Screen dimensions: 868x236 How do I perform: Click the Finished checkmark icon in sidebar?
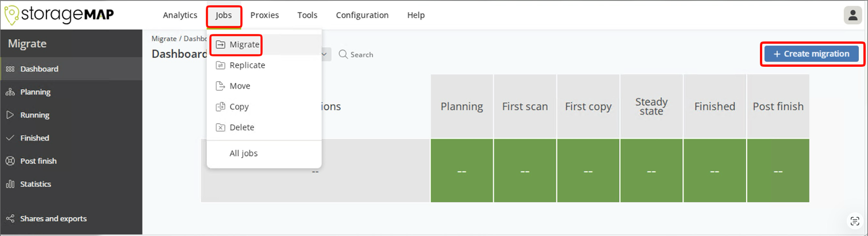click(x=10, y=138)
